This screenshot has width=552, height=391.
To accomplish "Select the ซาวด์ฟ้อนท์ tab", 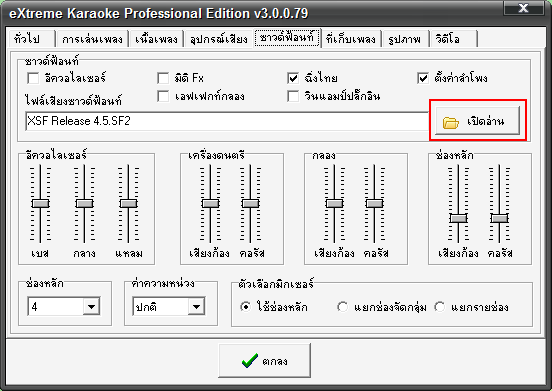I will 287,37.
